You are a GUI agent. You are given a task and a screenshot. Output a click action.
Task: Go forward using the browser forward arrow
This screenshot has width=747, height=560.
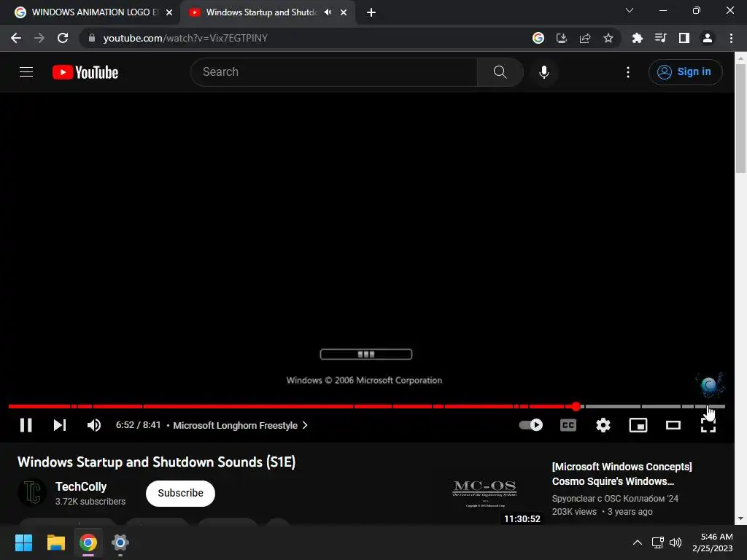coord(39,38)
